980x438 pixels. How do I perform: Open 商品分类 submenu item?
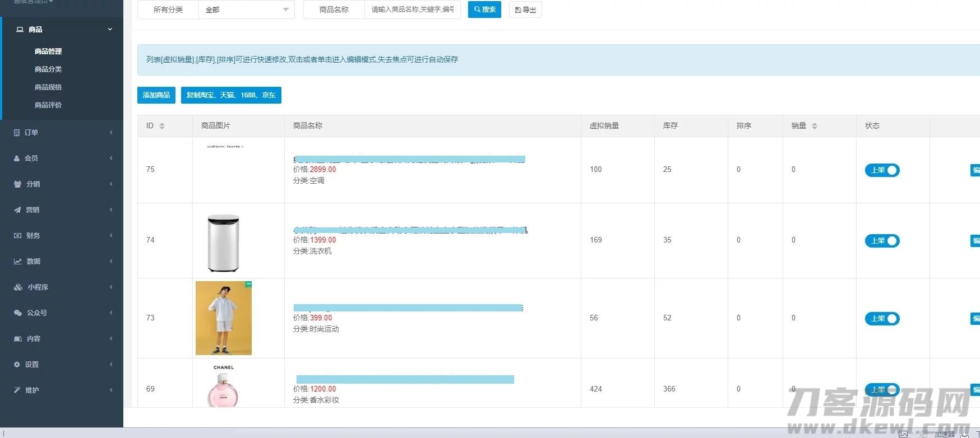coord(48,69)
